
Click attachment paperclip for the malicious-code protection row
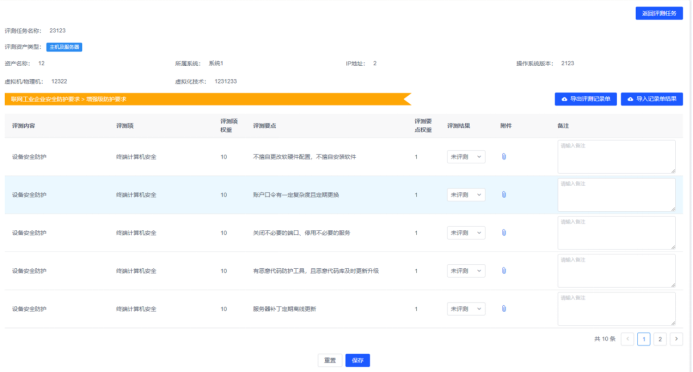click(504, 271)
